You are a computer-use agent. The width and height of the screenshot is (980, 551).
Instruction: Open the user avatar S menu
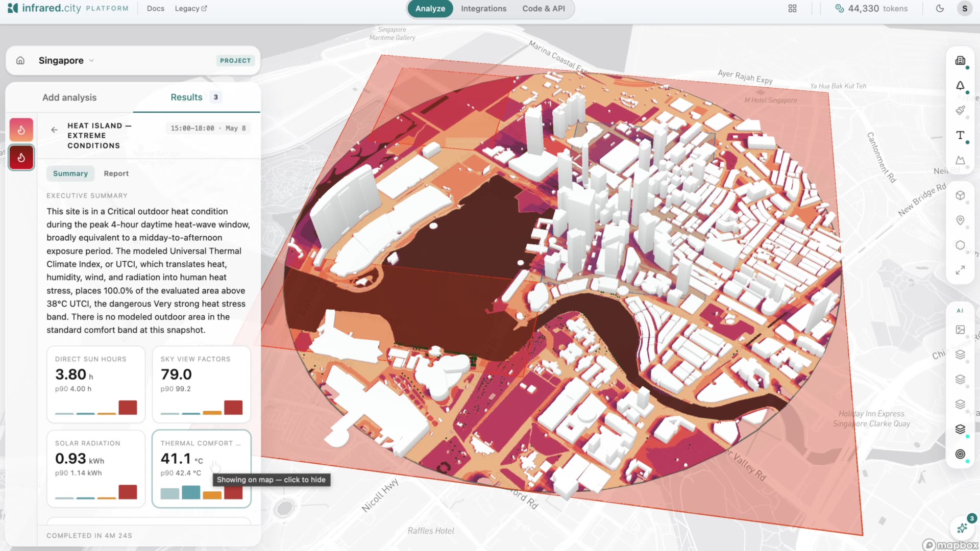coord(964,8)
